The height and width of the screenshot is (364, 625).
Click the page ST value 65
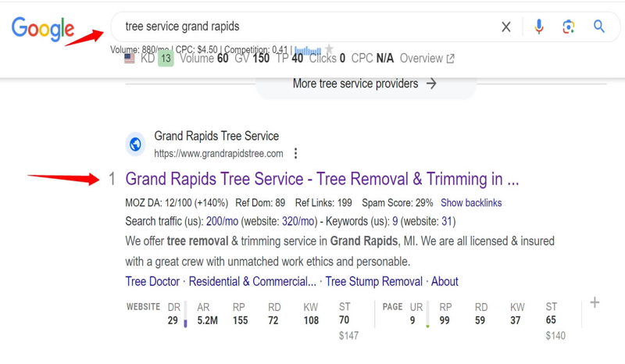(x=551, y=320)
